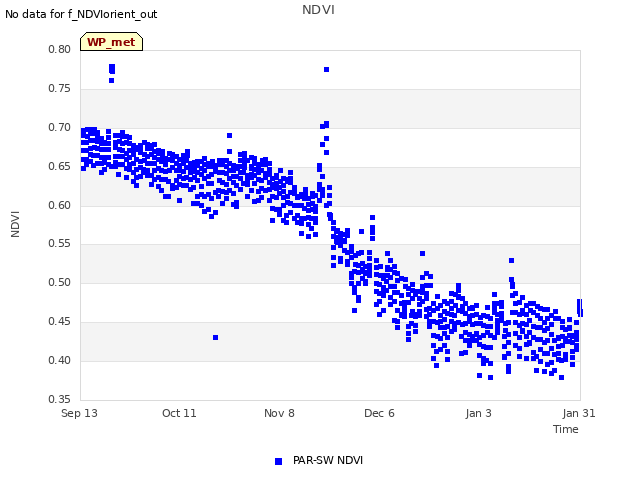The width and height of the screenshot is (640, 480).
Task: Click the WP_met label tag
Action: (x=111, y=42)
